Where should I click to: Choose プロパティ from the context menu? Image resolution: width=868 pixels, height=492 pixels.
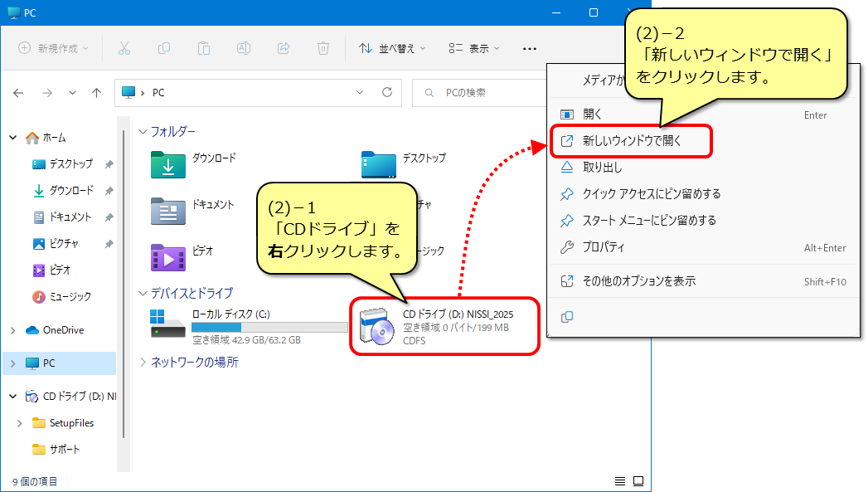[604, 247]
